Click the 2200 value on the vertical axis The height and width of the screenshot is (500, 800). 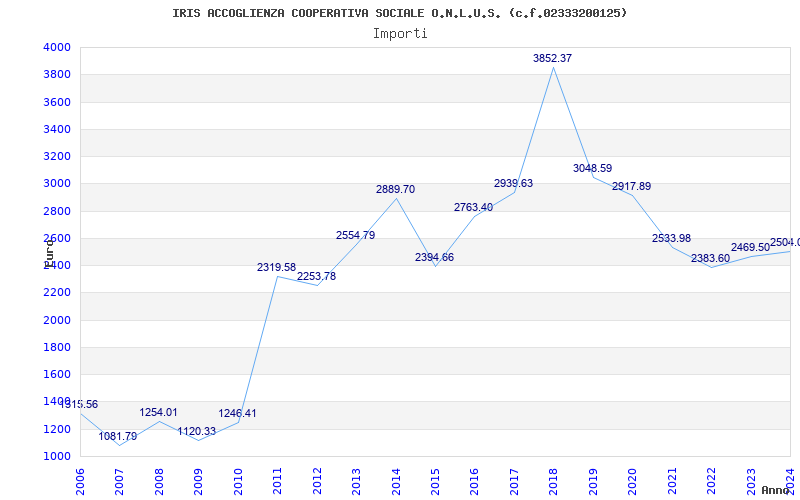point(57,293)
